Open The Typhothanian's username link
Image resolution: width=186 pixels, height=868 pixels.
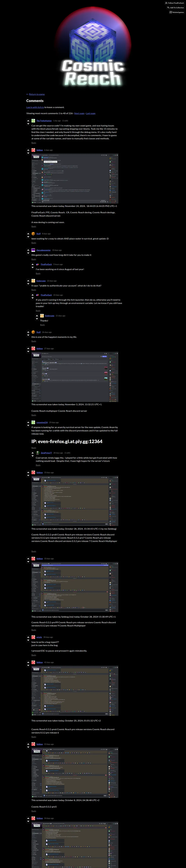click(x=44, y=121)
